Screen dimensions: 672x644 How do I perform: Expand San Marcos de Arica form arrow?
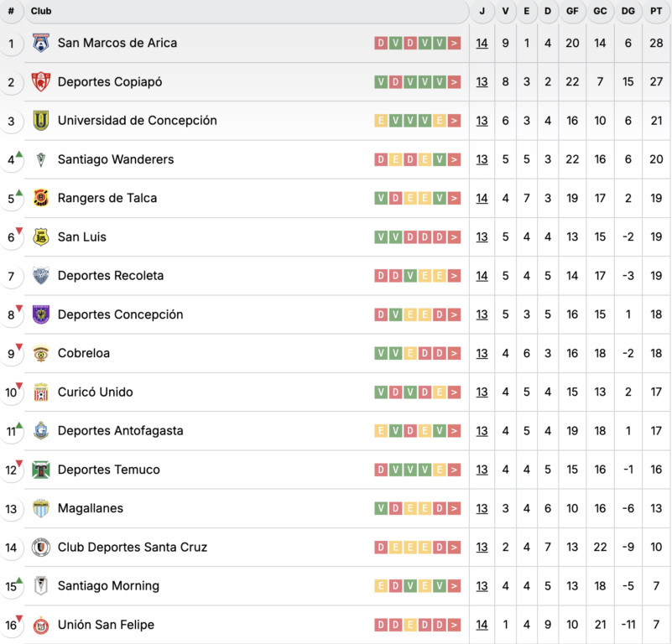[454, 43]
